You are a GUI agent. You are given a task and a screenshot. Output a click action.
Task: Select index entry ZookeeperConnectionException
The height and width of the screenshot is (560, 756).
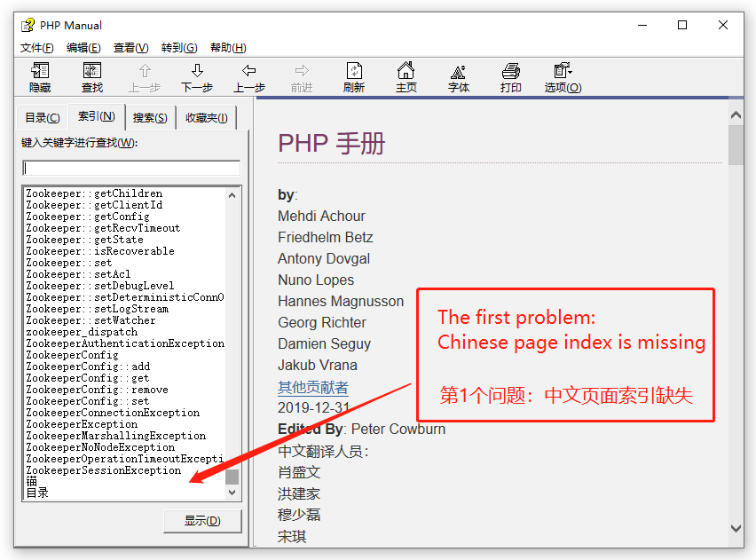coord(113,413)
